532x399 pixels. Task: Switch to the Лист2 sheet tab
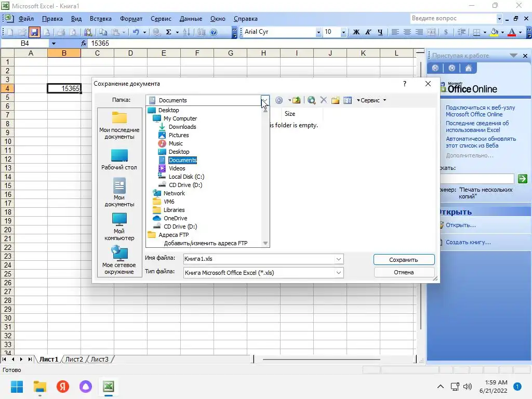click(74, 359)
